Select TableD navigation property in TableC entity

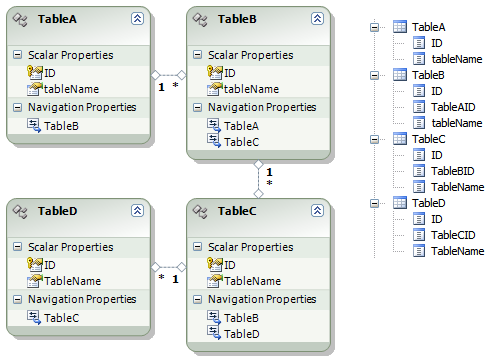tap(242, 334)
